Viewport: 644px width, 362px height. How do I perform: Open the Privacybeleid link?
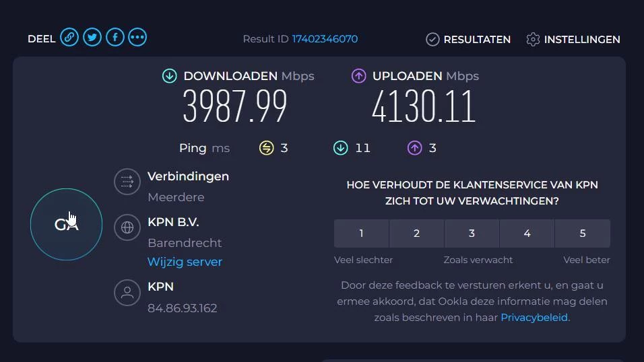coord(534,318)
